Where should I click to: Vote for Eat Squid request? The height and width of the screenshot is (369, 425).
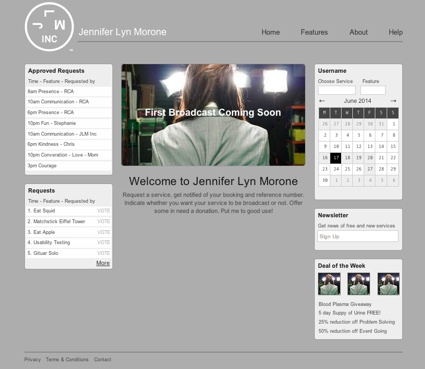(x=103, y=211)
